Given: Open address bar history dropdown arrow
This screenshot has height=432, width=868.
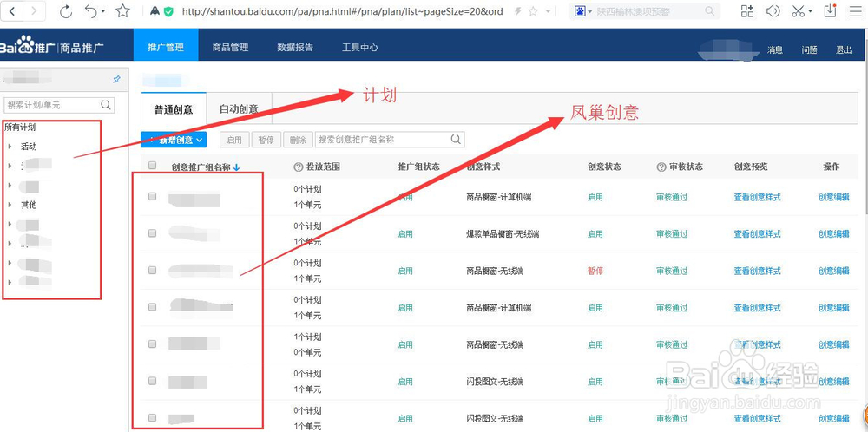Looking at the screenshot, I should tap(548, 11).
